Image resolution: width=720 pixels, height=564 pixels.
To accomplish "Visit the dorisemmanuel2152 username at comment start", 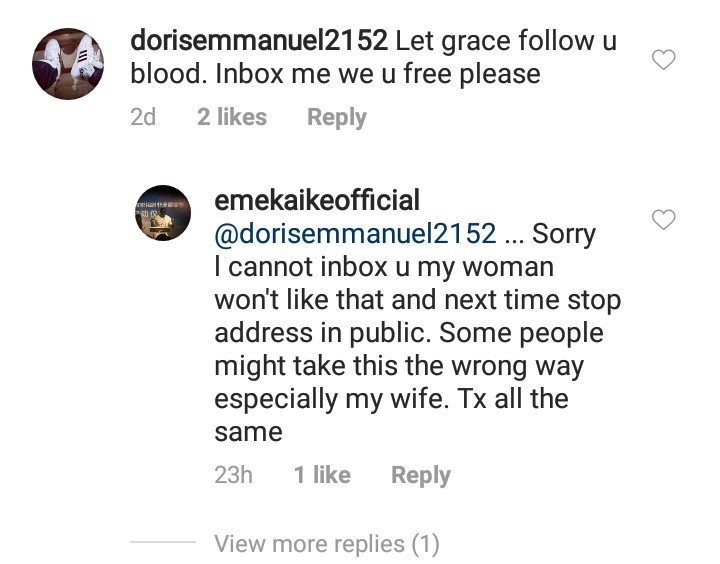I will pyautogui.click(x=259, y=41).
